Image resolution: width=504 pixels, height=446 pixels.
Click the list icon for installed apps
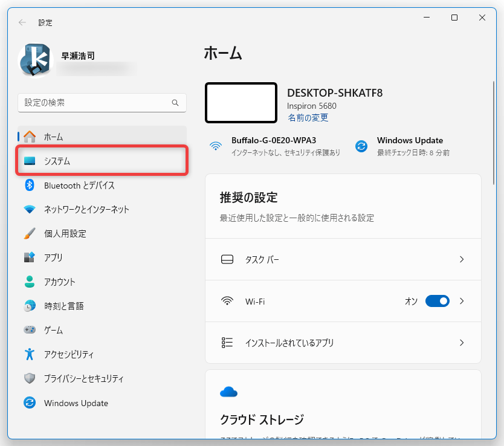pyautogui.click(x=227, y=343)
